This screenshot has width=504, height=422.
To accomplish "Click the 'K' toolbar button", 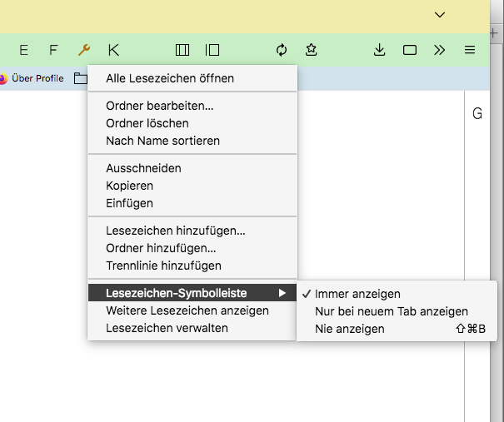I will click(113, 50).
